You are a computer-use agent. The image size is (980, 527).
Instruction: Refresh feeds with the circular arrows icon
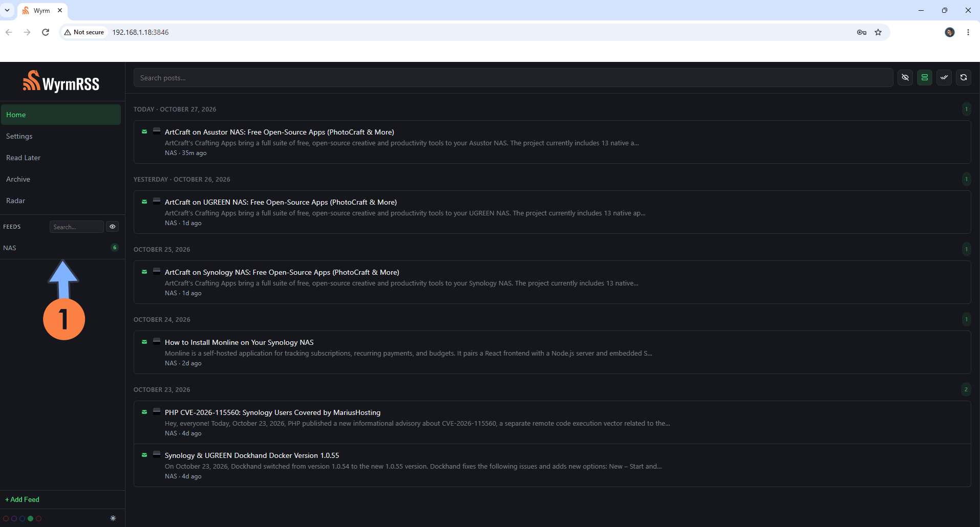964,78
